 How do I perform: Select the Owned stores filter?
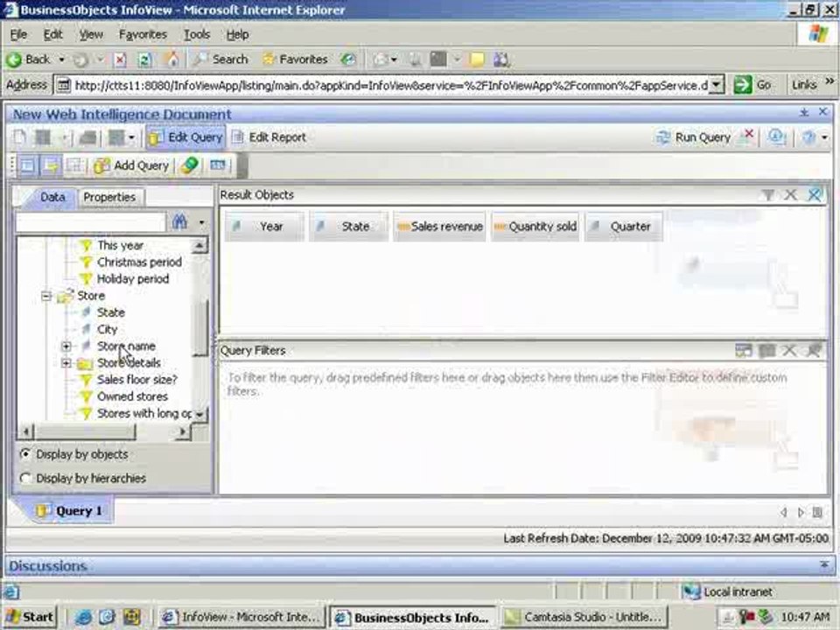(132, 396)
